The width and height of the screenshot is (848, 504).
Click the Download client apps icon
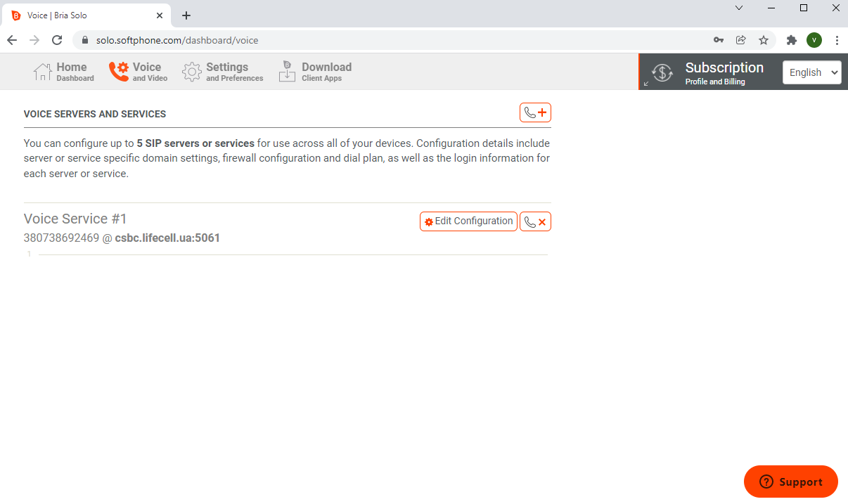287,72
